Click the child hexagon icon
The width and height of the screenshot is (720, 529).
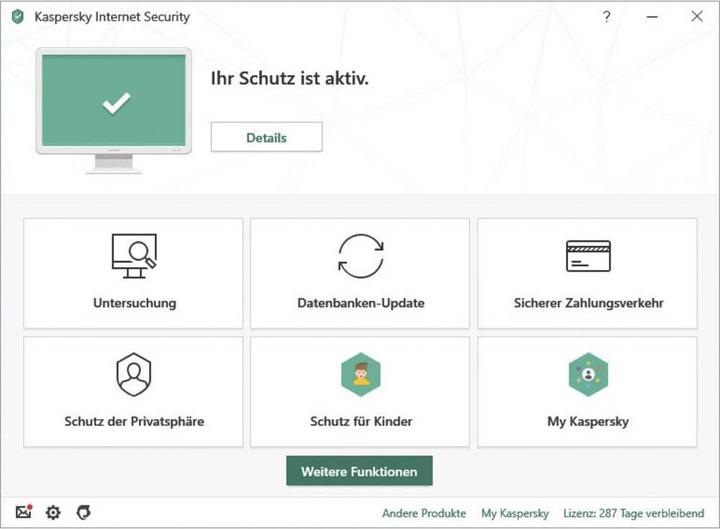[x=361, y=374]
